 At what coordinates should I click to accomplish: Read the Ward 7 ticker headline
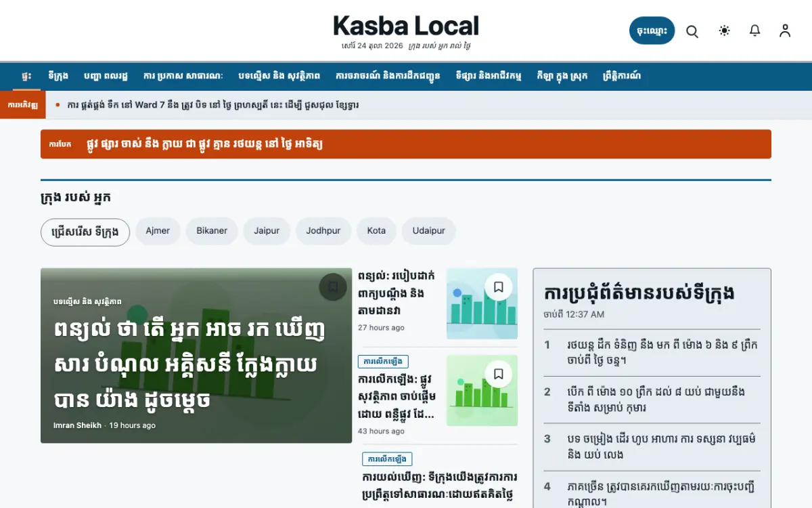(x=213, y=105)
